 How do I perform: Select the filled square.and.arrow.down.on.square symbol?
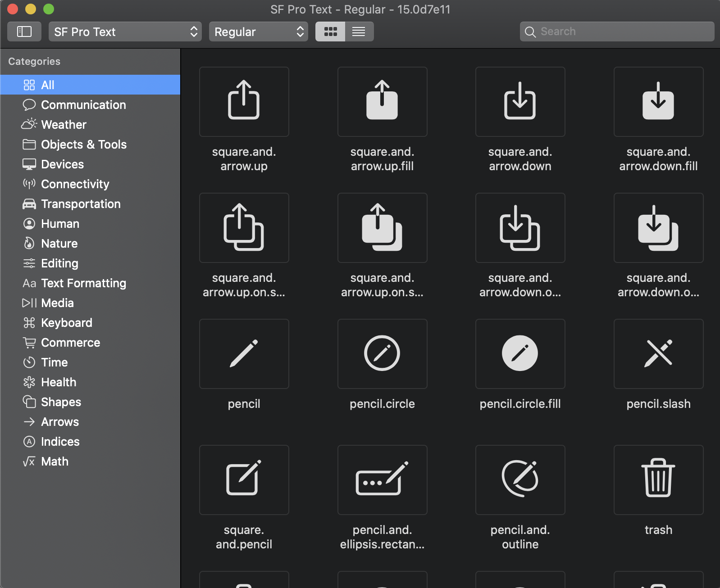658,228
